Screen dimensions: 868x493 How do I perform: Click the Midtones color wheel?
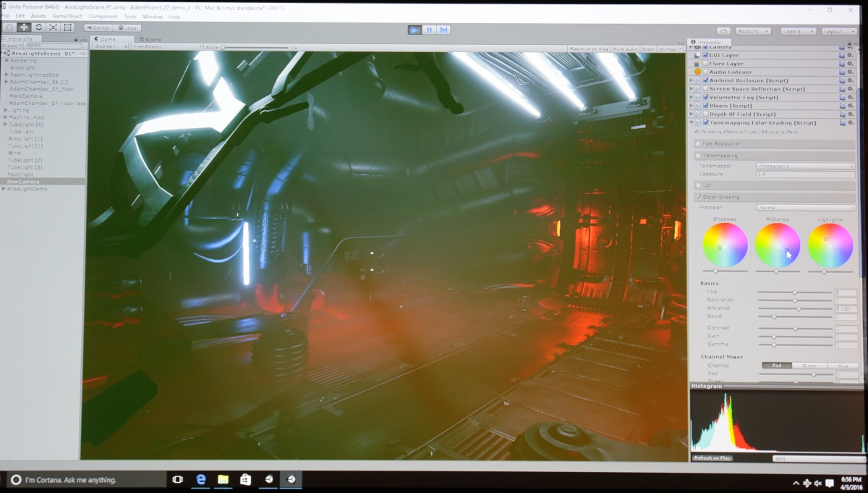click(x=778, y=245)
